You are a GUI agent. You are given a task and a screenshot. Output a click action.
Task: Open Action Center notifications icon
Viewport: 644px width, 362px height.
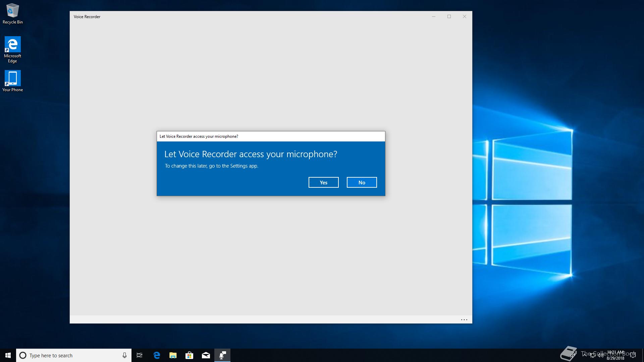pos(633,355)
